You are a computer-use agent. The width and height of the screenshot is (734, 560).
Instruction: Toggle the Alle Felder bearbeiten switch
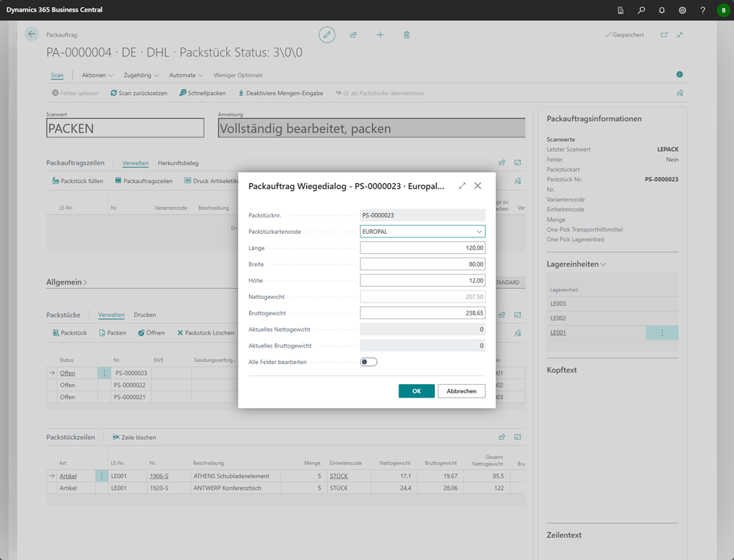tap(368, 362)
